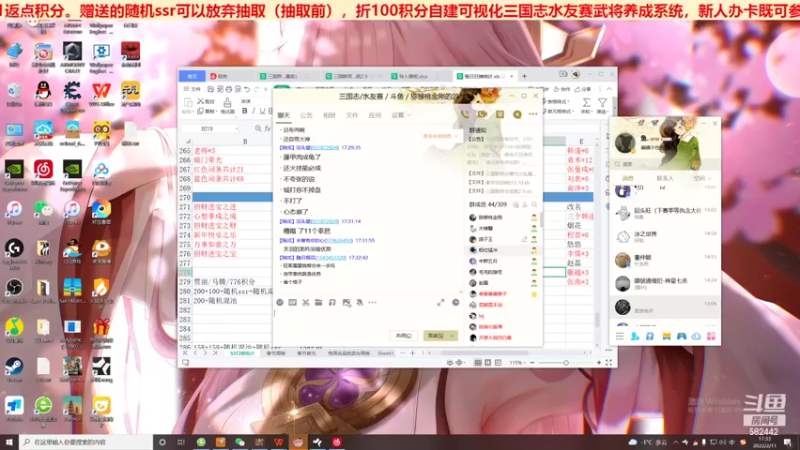Select the scissors screenshot tool in chat toolbar
This screenshot has height=450, width=800.
[306, 303]
